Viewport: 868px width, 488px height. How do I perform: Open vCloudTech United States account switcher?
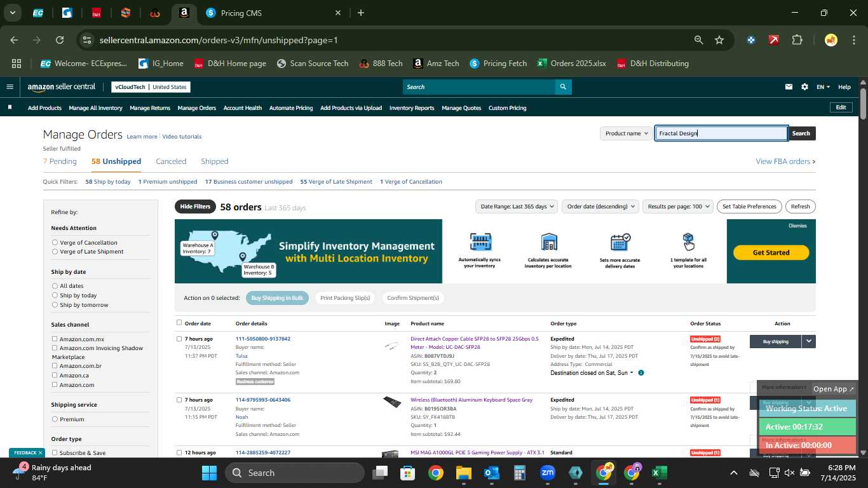(x=151, y=87)
